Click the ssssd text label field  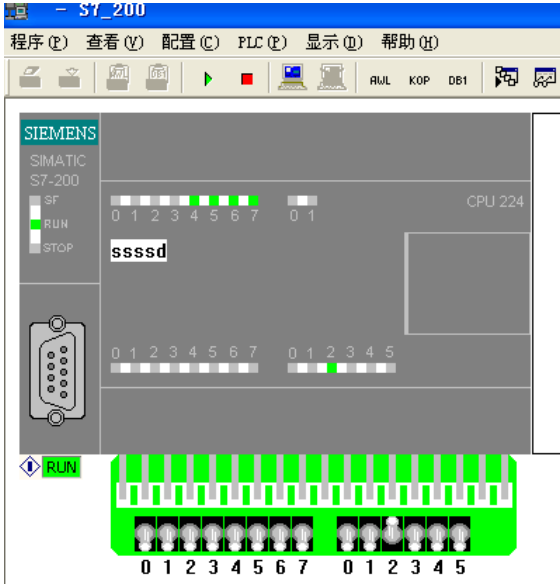pos(139,251)
